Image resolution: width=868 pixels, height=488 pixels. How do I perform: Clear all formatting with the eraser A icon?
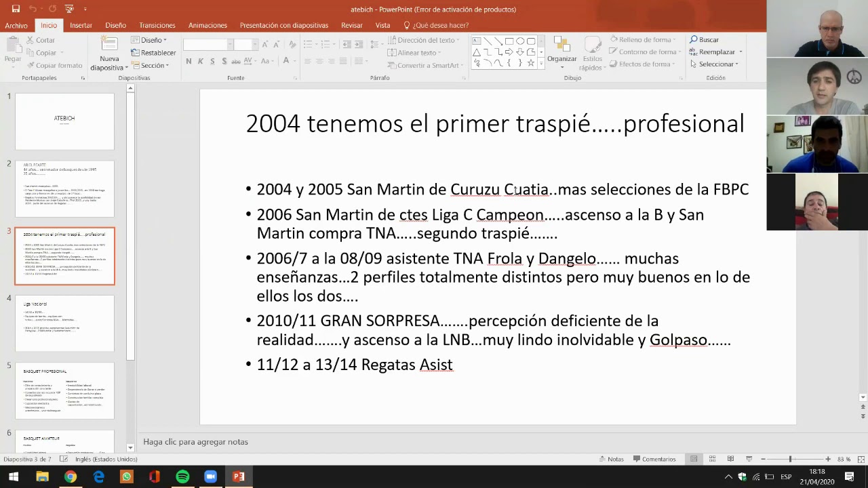coord(292,45)
